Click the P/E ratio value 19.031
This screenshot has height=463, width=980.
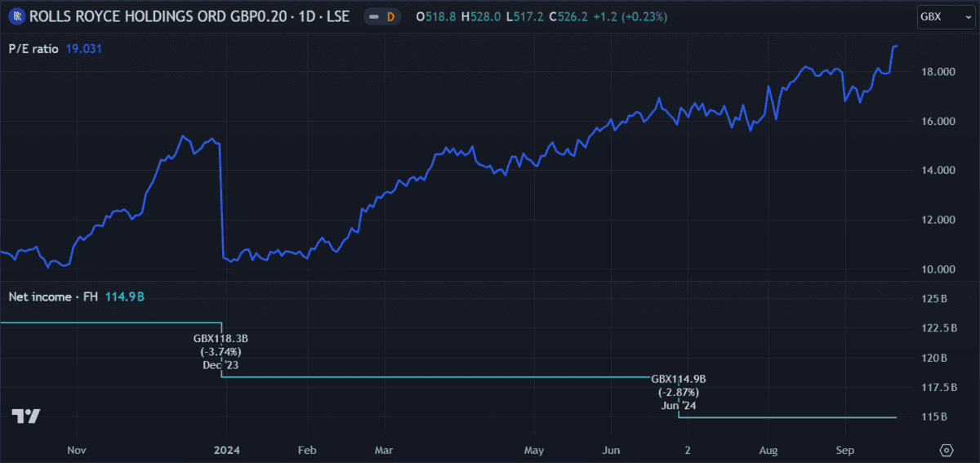click(x=83, y=49)
